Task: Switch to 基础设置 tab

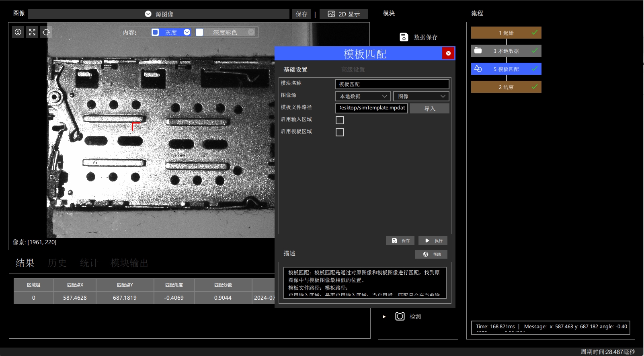Action: point(295,70)
